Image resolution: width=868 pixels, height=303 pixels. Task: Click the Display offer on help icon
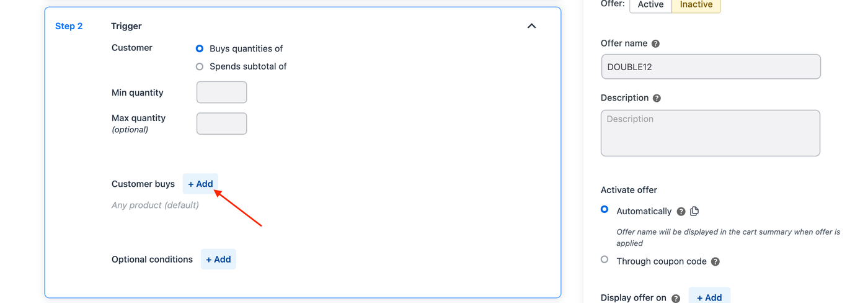pos(675,298)
